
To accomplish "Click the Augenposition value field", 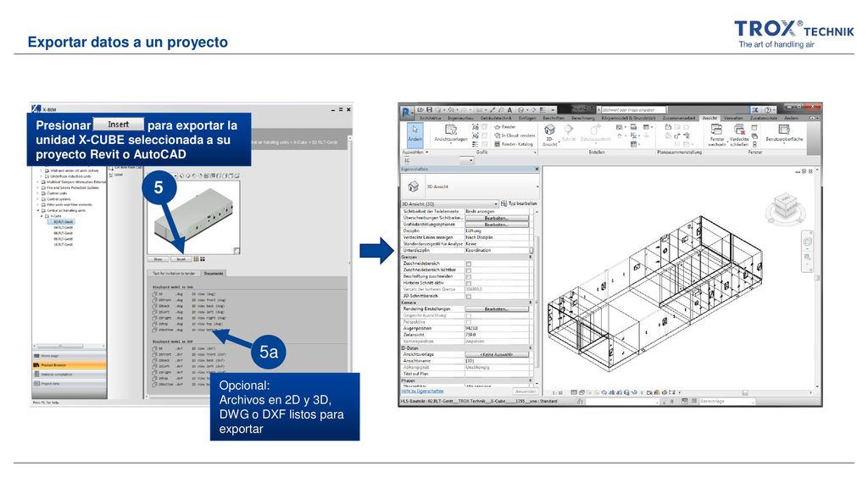I will pos(497,329).
